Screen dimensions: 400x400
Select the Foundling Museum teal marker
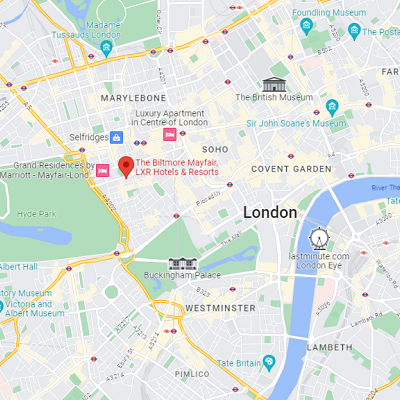(x=306, y=27)
